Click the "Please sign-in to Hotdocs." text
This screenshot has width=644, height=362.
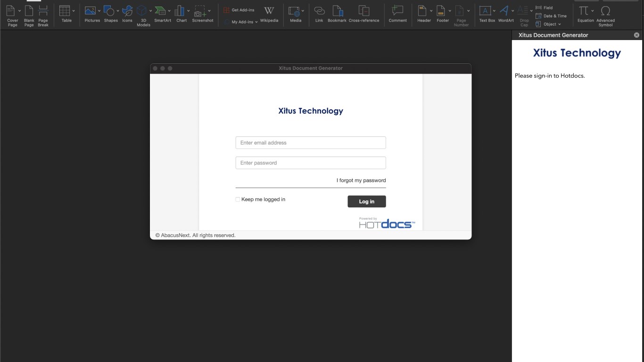tap(550, 75)
